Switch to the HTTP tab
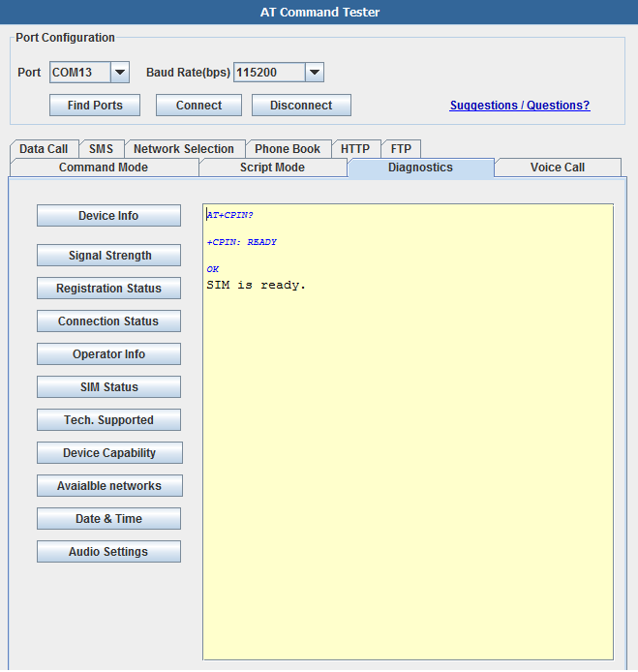The width and height of the screenshot is (638, 672). [355, 149]
